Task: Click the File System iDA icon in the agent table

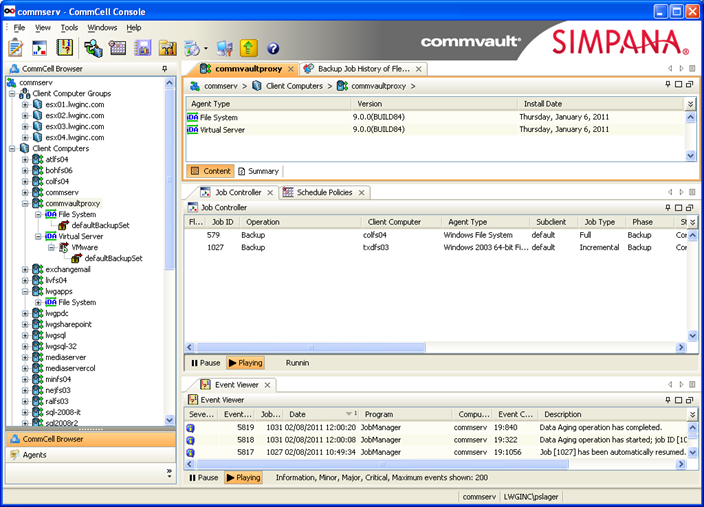Action: (192, 117)
